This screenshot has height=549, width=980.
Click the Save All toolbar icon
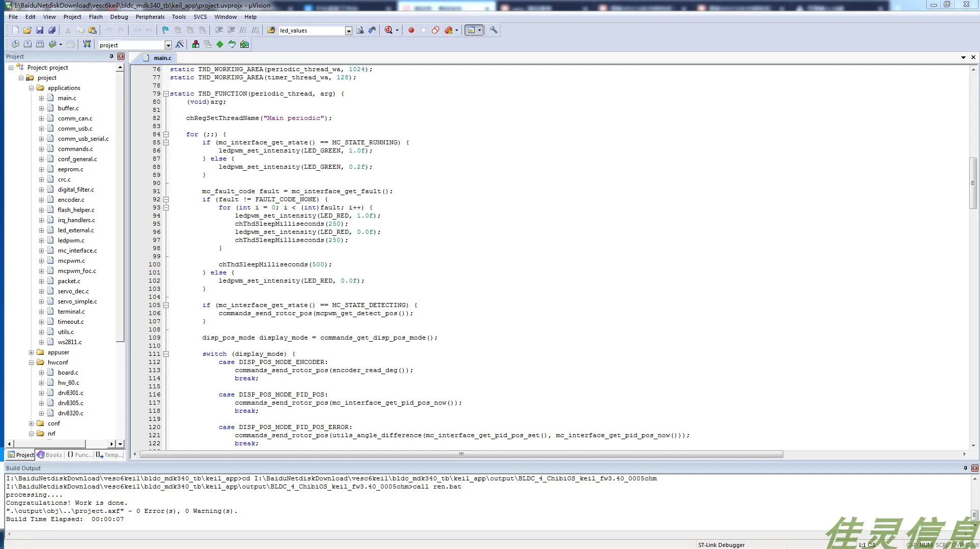[x=52, y=30]
